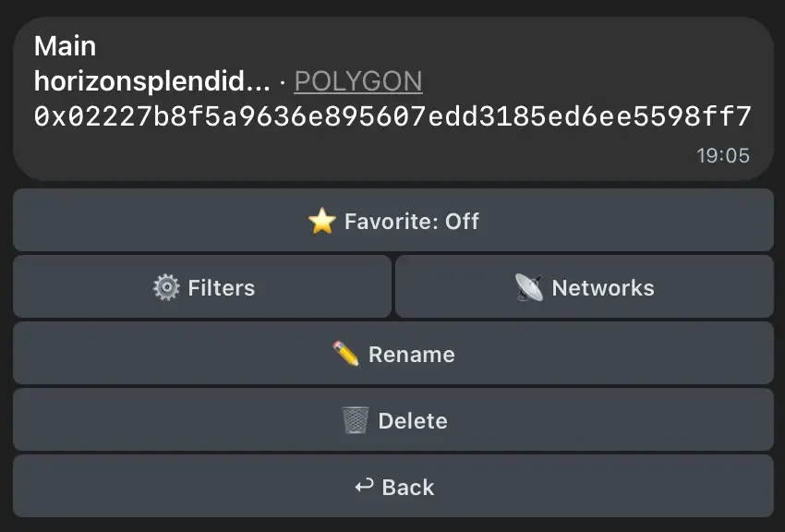Click the ellipsis after horizonsplendid
This screenshot has height=532, width=785.
[260, 81]
